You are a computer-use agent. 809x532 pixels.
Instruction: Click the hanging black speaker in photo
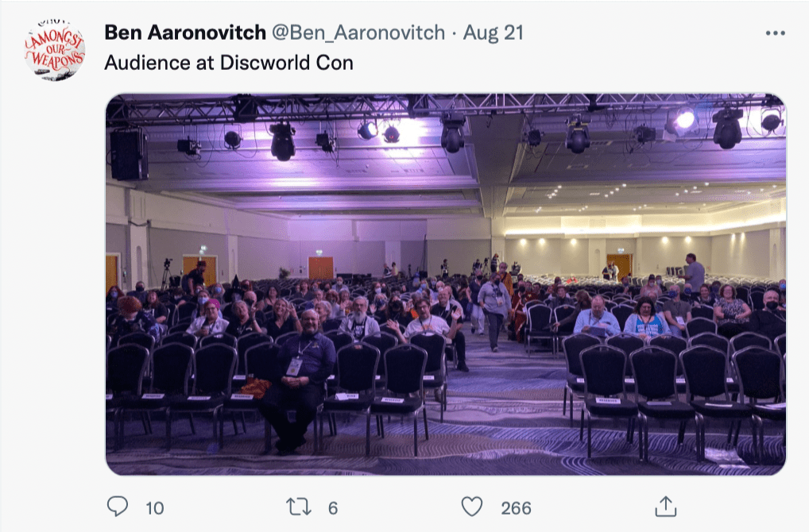coord(129,153)
